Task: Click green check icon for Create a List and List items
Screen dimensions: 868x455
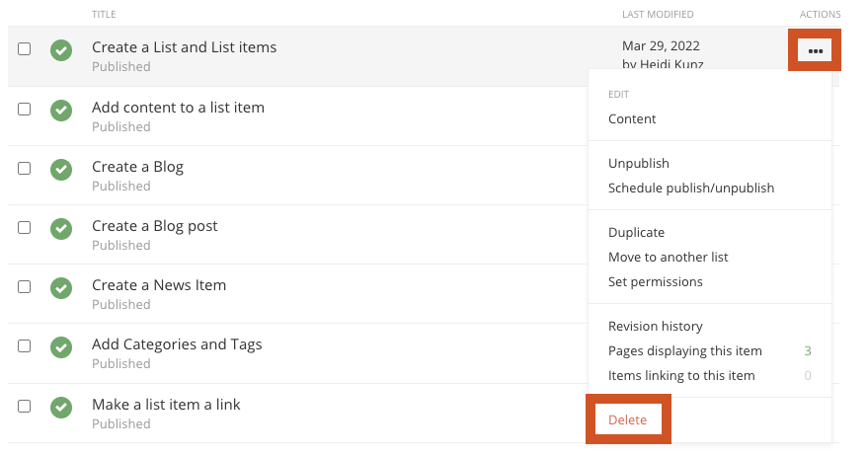Action: click(61, 50)
